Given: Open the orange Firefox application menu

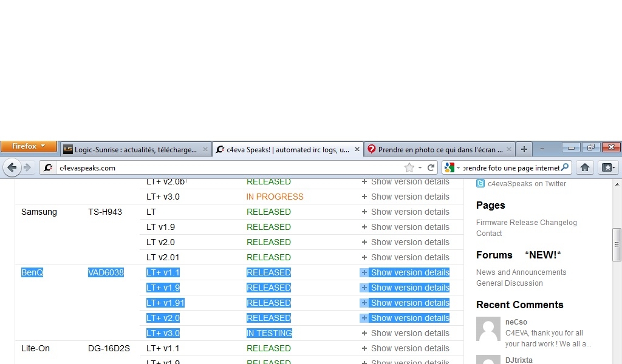Looking at the screenshot, I should [x=29, y=146].
